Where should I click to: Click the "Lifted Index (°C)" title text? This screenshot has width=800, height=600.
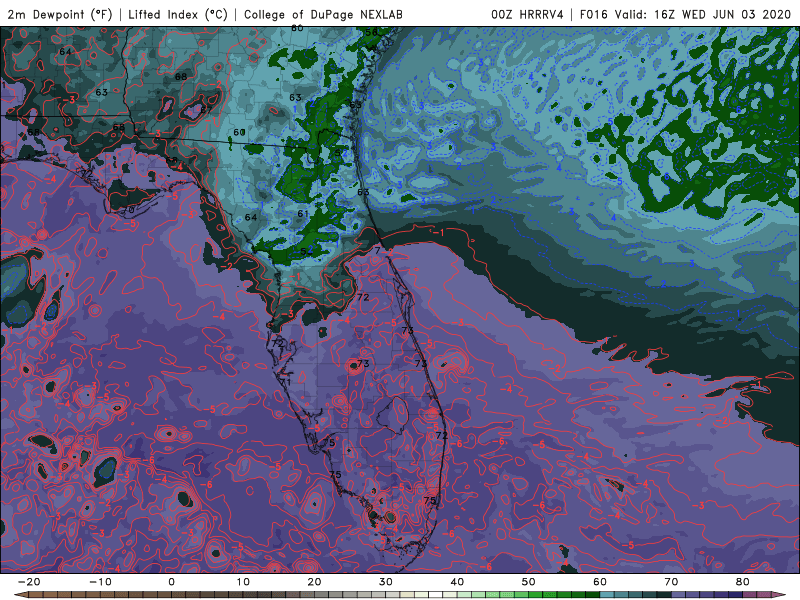[178, 14]
